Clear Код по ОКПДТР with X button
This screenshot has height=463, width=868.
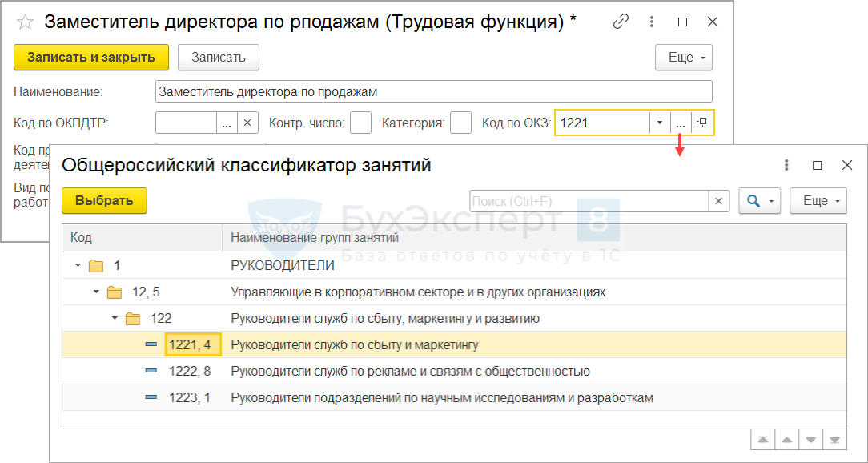click(x=247, y=123)
